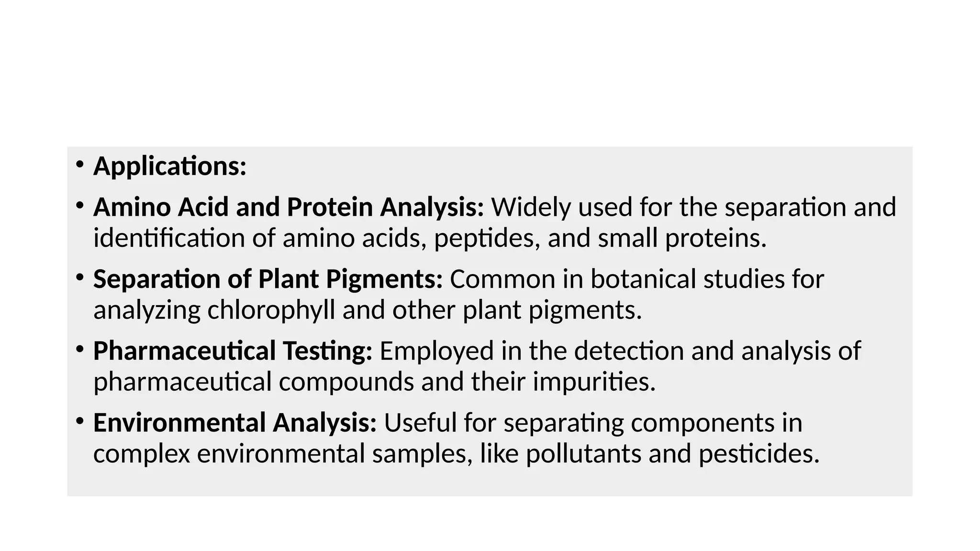Click the 'Applications:' heading text
The height and width of the screenshot is (551, 980).
pos(170,166)
